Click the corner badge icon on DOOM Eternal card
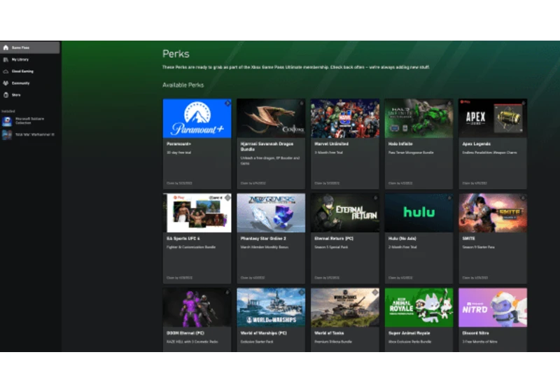Image resolution: width=560 pixels, height=392 pixels. click(227, 293)
